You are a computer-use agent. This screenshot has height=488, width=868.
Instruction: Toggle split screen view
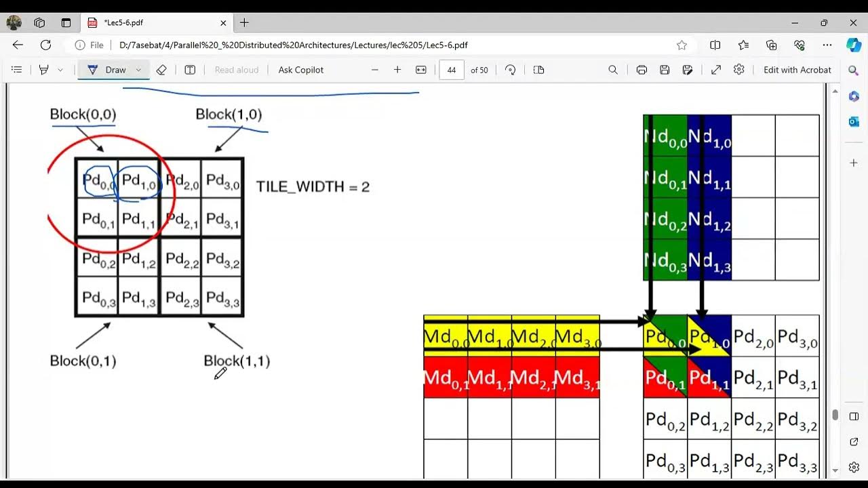pyautogui.click(x=715, y=45)
